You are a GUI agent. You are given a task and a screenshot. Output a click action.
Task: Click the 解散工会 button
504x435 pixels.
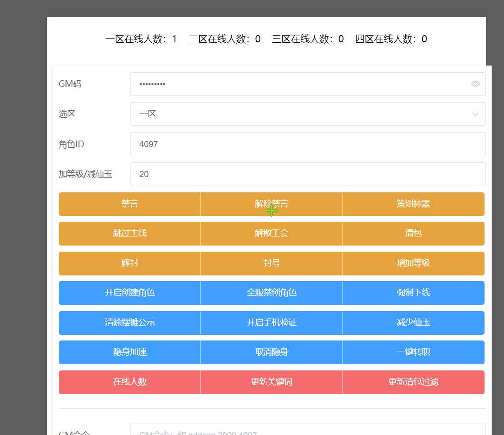pyautogui.click(x=271, y=233)
